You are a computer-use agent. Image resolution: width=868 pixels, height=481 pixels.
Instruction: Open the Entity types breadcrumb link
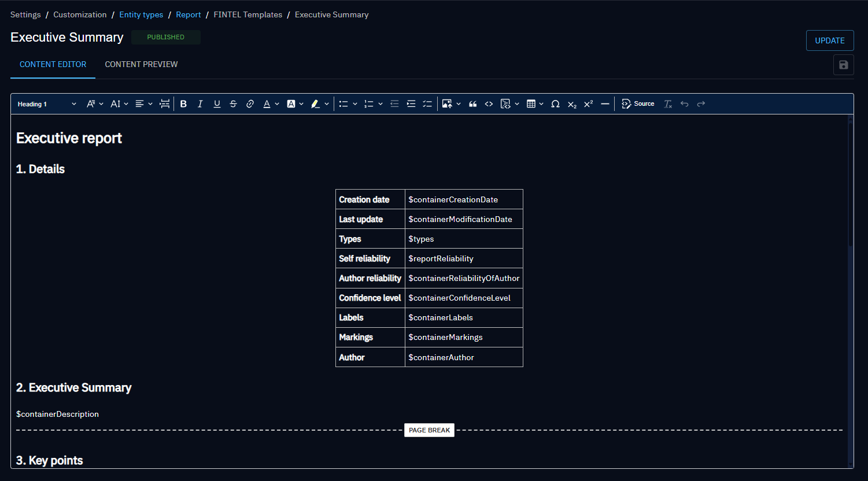[141, 14]
